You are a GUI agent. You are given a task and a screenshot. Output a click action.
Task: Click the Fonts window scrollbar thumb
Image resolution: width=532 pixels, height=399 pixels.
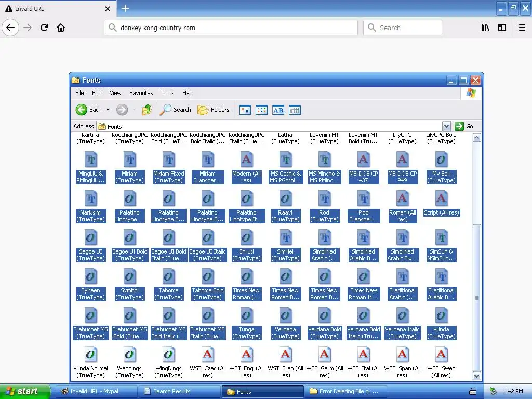pyautogui.click(x=477, y=298)
